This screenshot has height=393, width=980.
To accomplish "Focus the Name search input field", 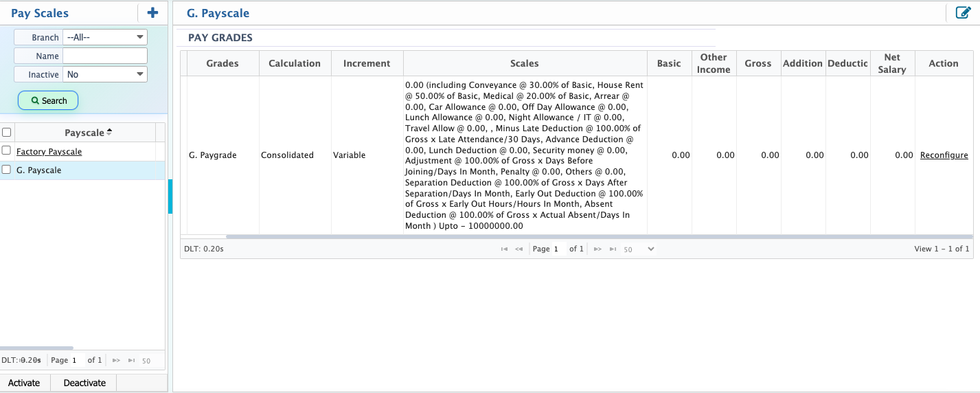I will [x=105, y=56].
